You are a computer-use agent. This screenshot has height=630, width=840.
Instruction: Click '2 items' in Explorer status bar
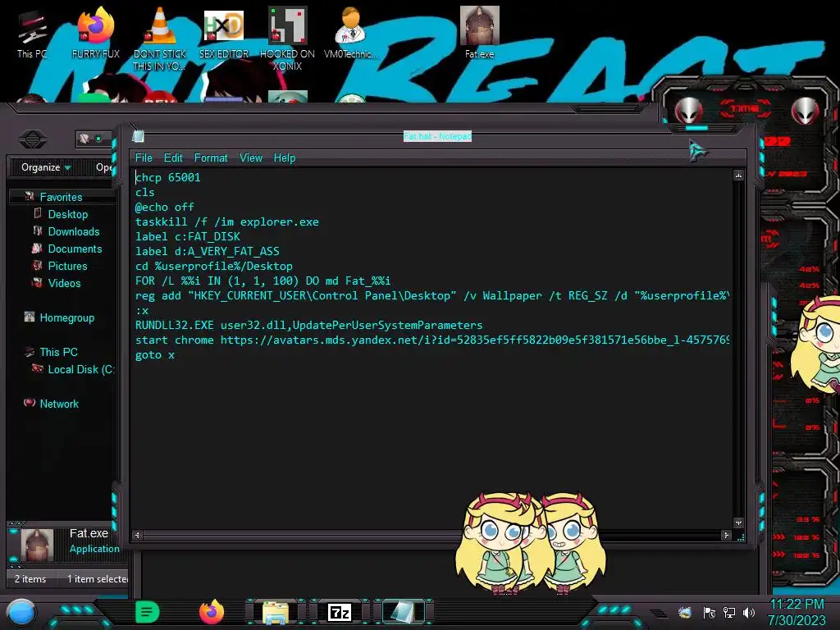[x=30, y=579]
